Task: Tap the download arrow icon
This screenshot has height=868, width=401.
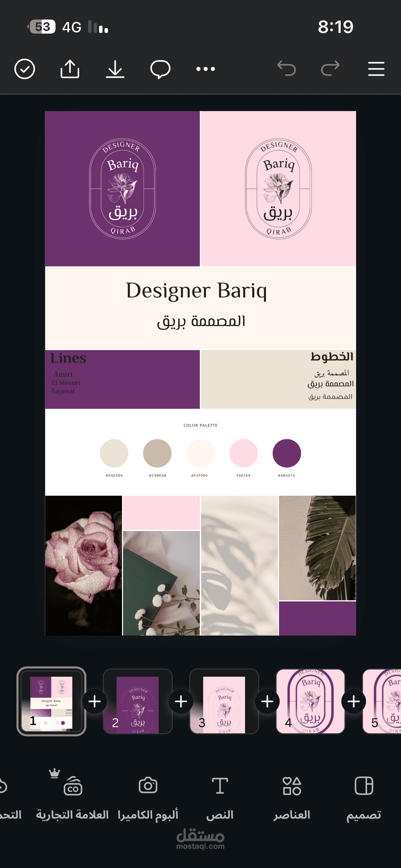Action: (x=115, y=69)
